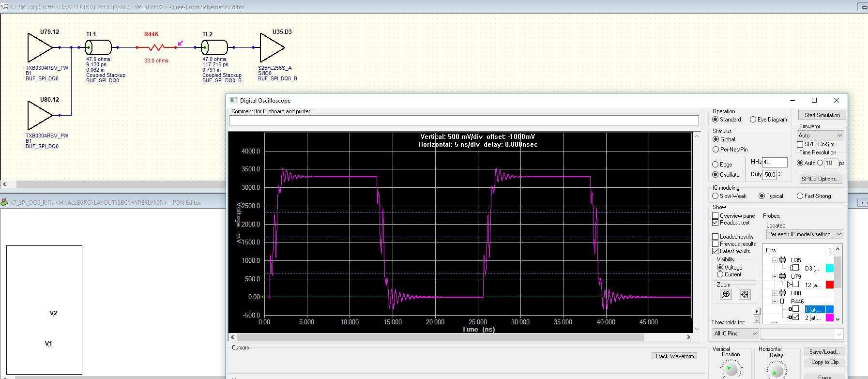The image size is (868, 379).
Task: Enable probe on U79 pin 12
Action: click(795, 285)
